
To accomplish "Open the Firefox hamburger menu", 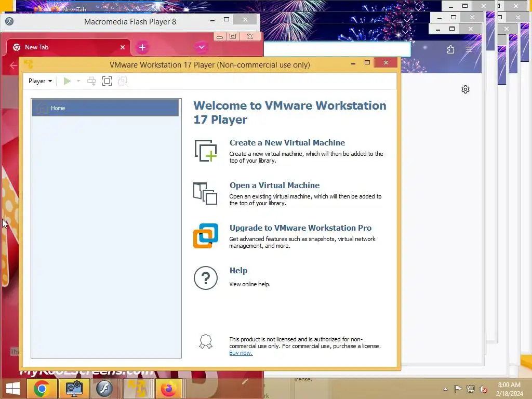I will (x=469, y=49).
